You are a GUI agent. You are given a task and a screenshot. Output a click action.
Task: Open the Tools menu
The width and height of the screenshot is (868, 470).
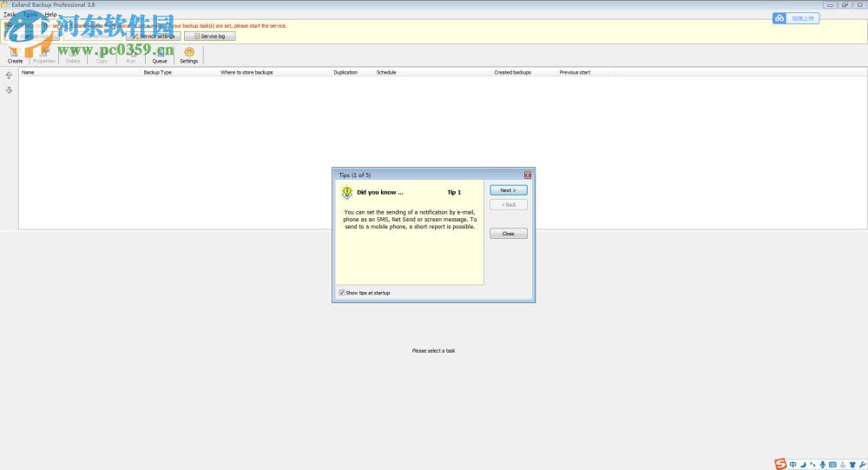pos(30,15)
